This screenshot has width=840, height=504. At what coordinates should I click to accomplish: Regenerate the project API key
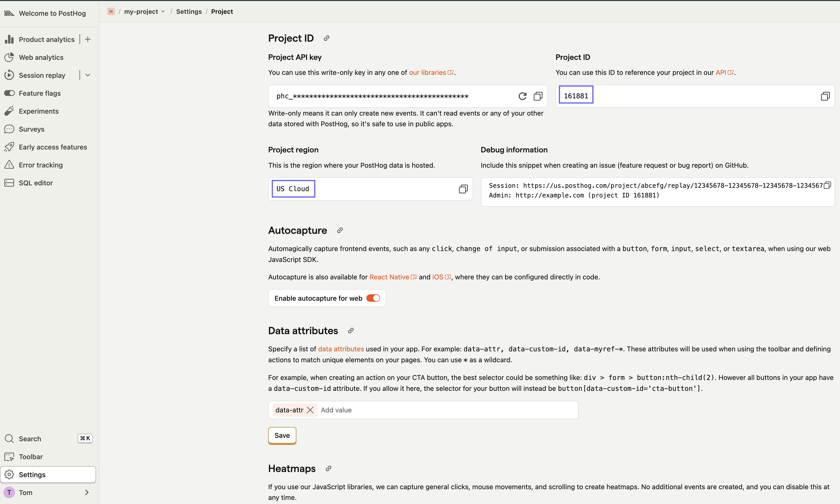pos(522,96)
